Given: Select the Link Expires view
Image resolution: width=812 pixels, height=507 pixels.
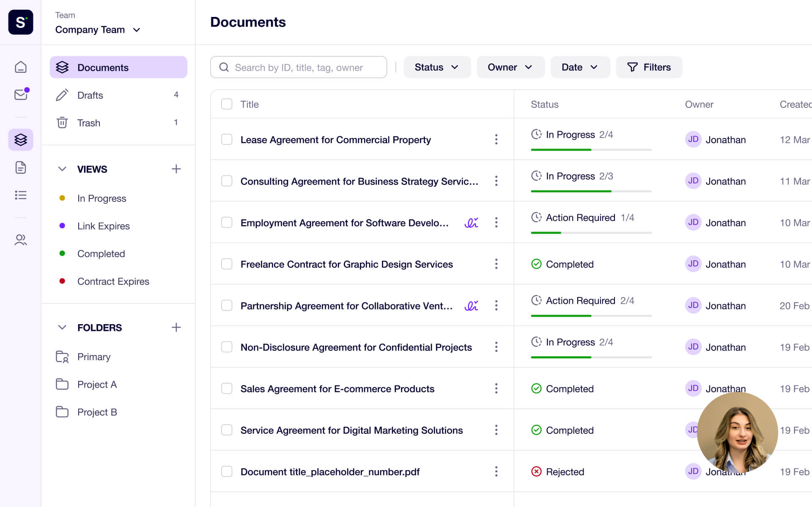Looking at the screenshot, I should pyautogui.click(x=103, y=226).
